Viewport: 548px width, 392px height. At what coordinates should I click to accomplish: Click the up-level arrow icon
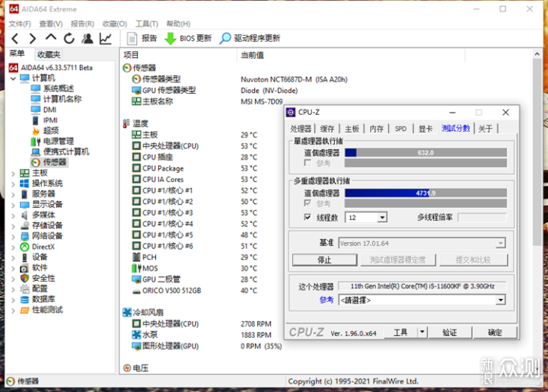point(51,38)
